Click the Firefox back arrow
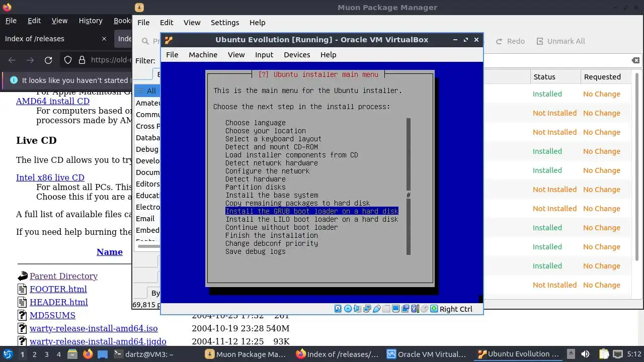 click(12, 60)
